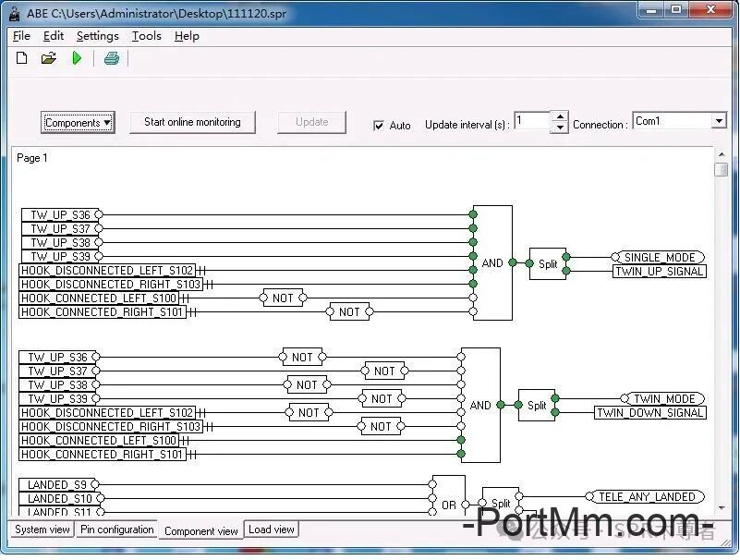Open the Components dropdown
The image size is (740, 560).
pyautogui.click(x=78, y=123)
